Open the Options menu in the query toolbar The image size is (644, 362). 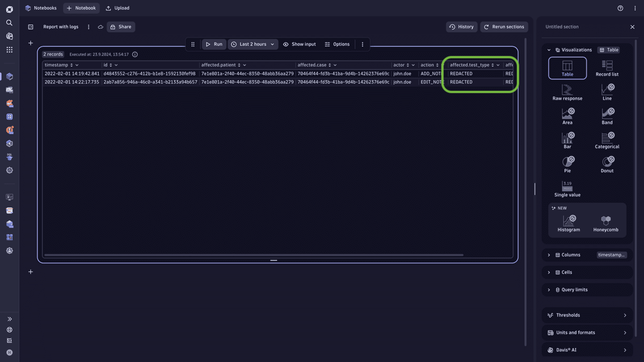click(337, 44)
